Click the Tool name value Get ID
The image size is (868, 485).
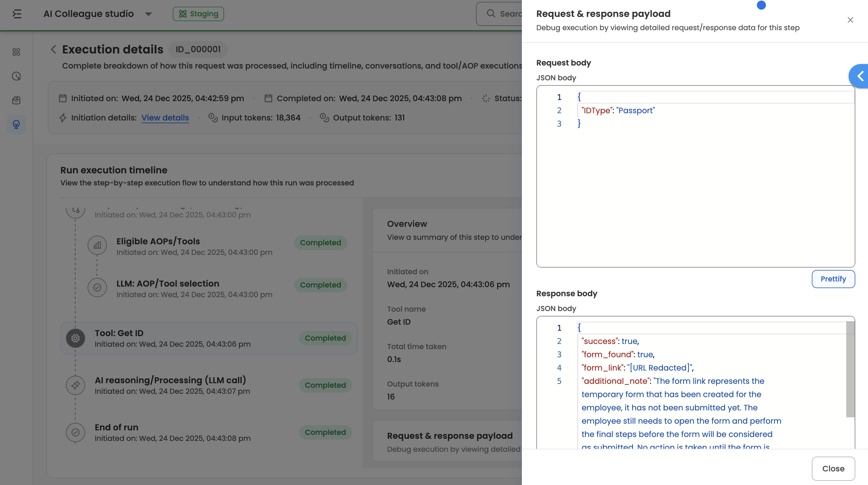(x=399, y=322)
